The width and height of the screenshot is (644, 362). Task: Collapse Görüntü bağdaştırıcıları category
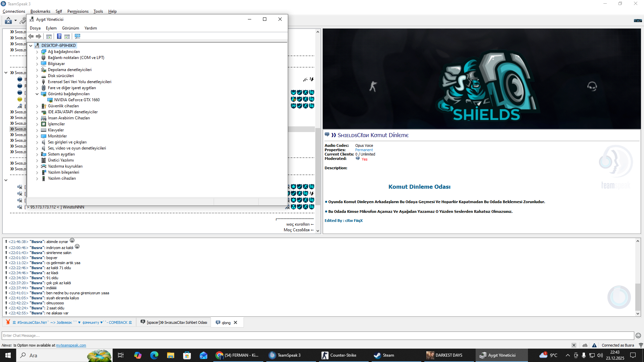pos(37,94)
